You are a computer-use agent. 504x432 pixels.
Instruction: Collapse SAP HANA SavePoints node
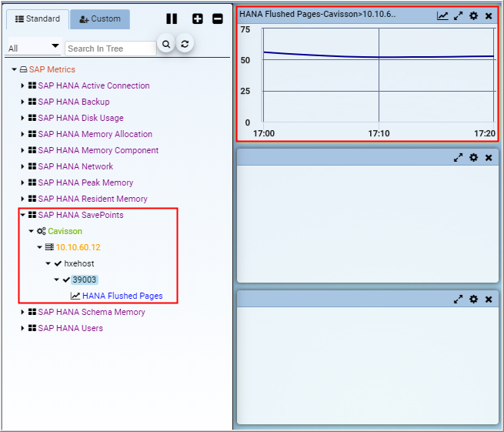pos(22,215)
